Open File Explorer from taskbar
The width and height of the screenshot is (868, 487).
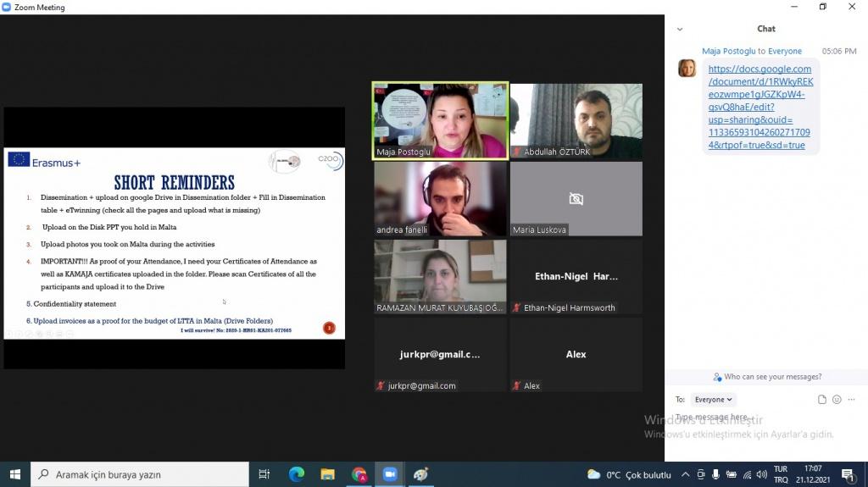(328, 474)
